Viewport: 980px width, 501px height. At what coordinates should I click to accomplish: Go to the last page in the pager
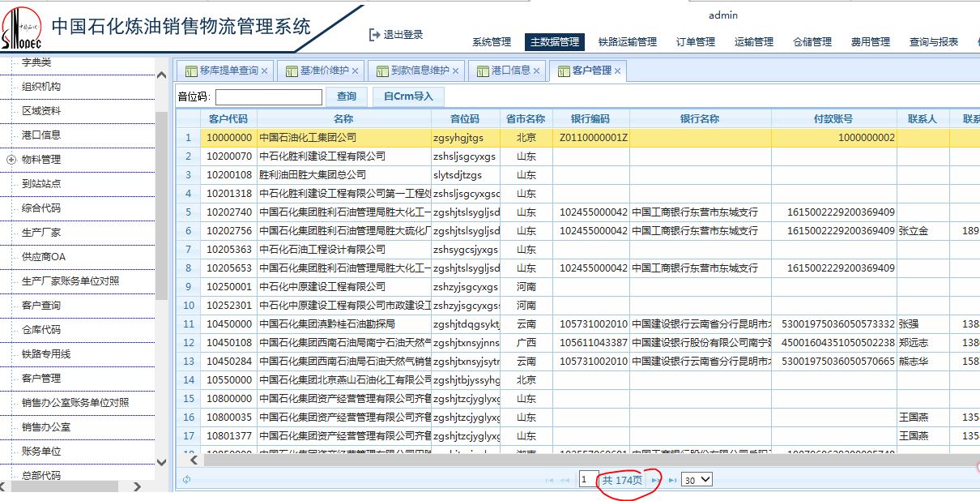[x=671, y=480]
